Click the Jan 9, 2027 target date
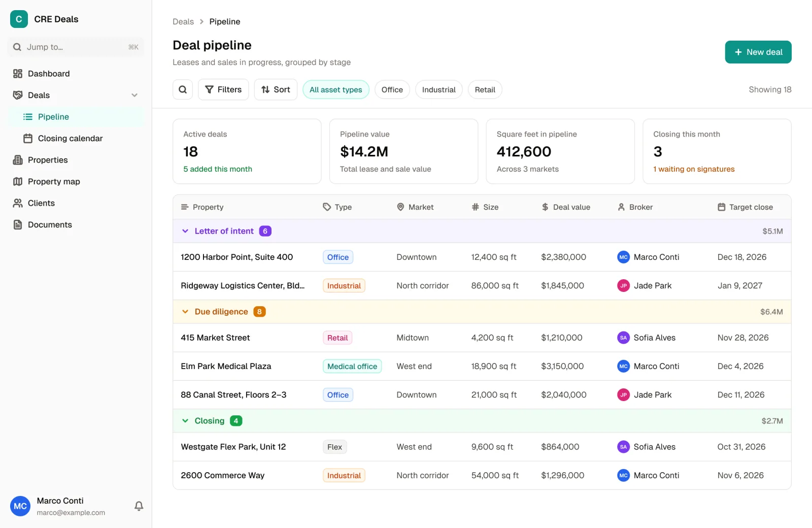812x528 pixels. [x=740, y=286]
